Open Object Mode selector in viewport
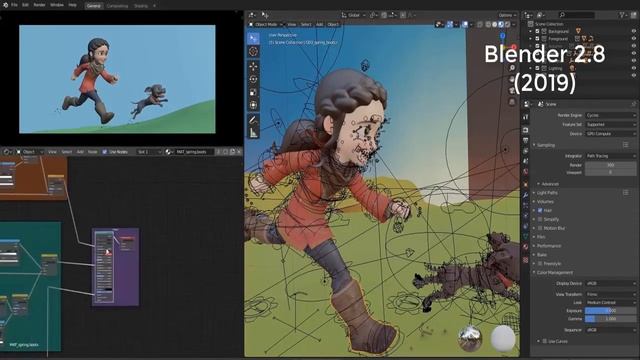 coord(266,24)
